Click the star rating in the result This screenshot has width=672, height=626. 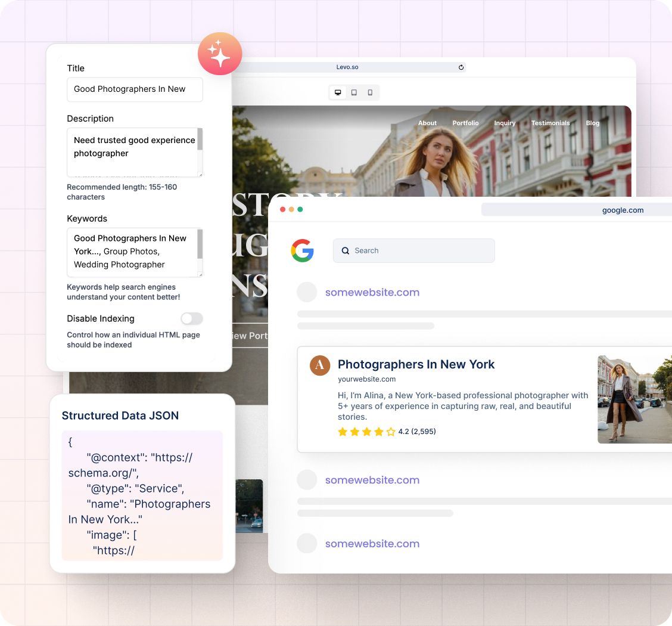point(366,432)
